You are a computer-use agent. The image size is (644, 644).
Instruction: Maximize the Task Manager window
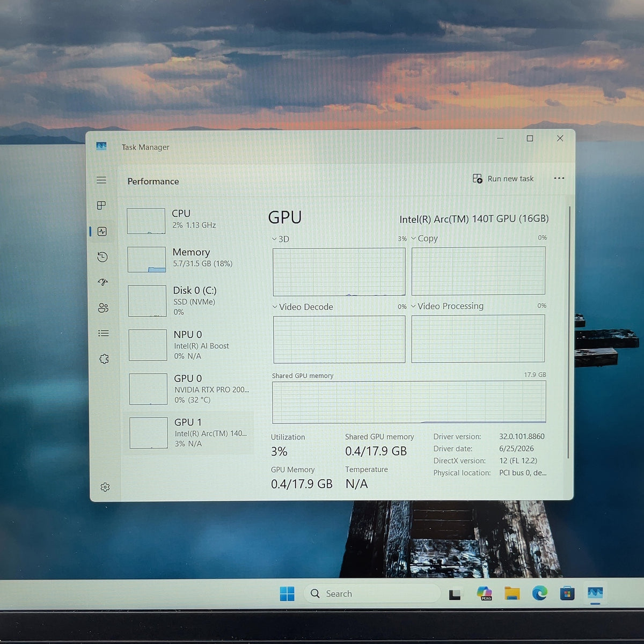point(530,138)
